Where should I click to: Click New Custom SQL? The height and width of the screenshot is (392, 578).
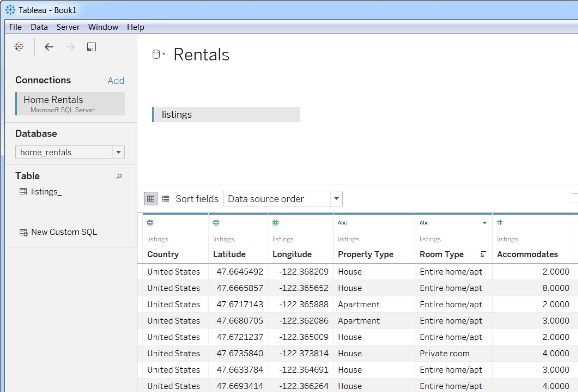point(64,232)
